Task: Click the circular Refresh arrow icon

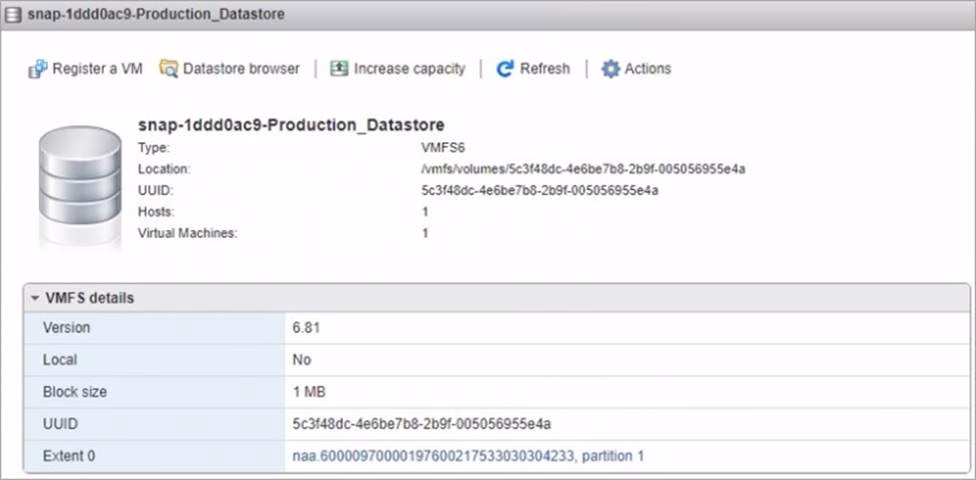Action: (505, 69)
